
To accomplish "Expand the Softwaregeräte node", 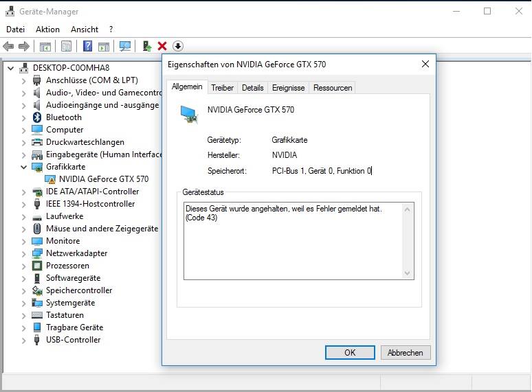I will pos(23,279).
